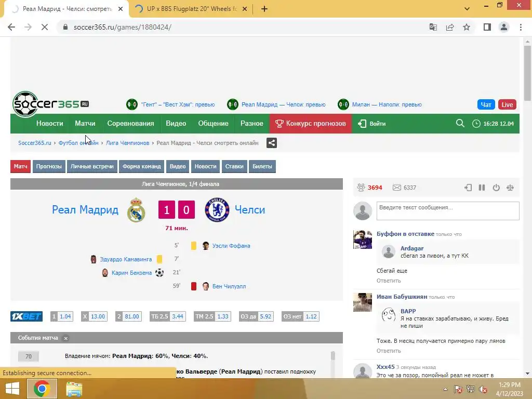Switch to the UP x BBS Flugplatz tab
This screenshot has width=532, height=399.
coord(192,9)
